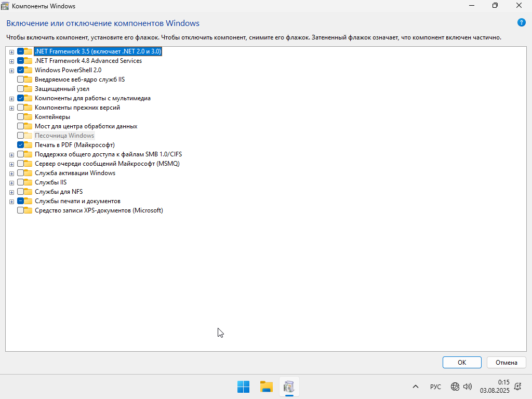Image resolution: width=532 pixels, height=399 pixels.
Task: Select the Печать в PDF (Майкрософт) label
Action: pos(75,145)
